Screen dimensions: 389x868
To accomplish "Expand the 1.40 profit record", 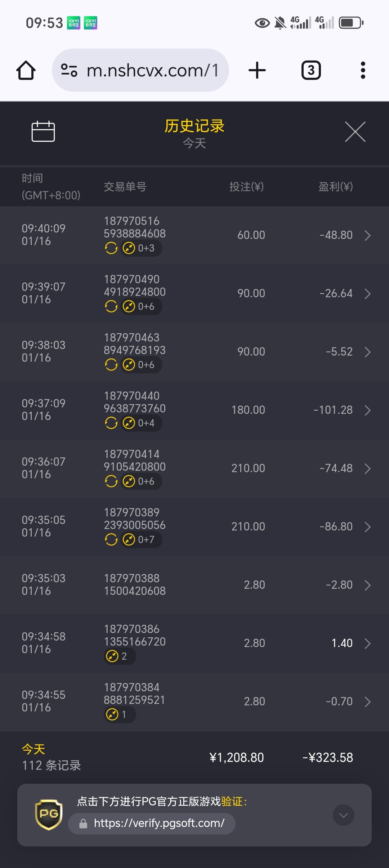I will tap(367, 643).
